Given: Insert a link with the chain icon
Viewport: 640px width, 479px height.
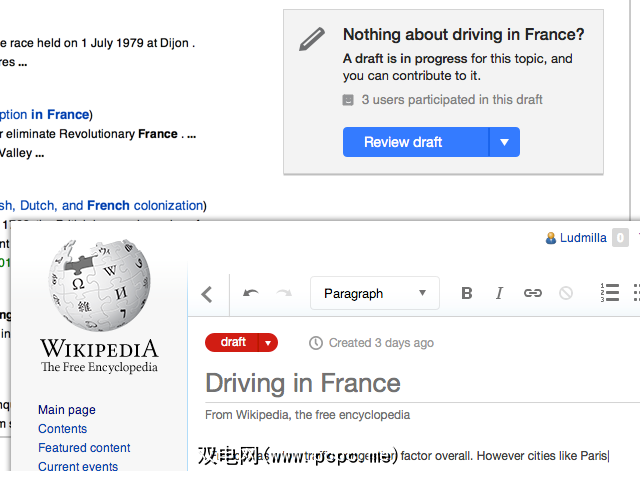Looking at the screenshot, I should pos(533,293).
